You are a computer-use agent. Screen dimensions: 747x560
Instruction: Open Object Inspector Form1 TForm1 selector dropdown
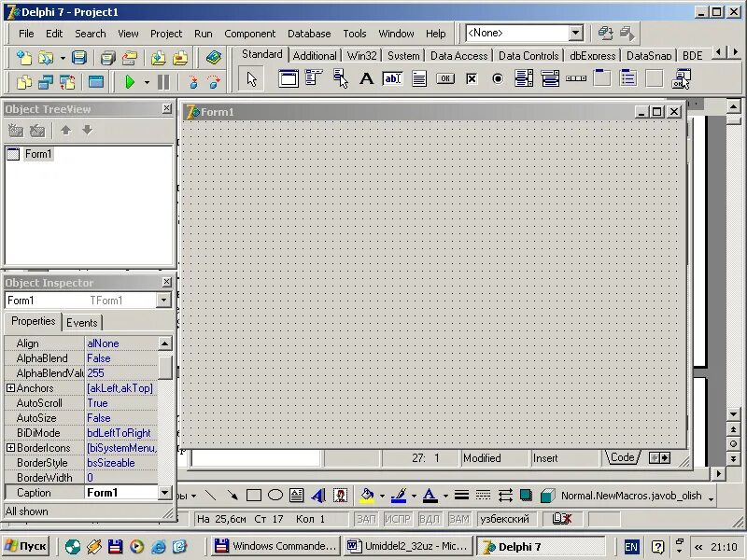point(163,300)
